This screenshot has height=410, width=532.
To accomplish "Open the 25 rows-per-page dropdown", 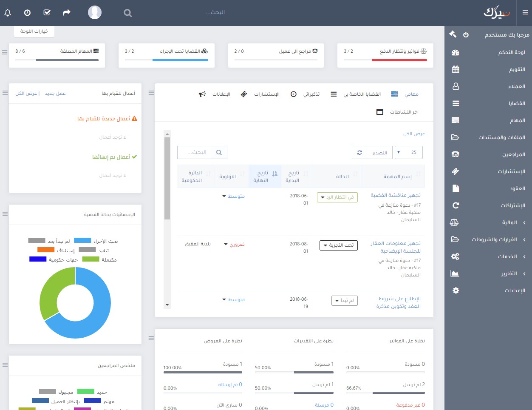I will click(x=408, y=152).
